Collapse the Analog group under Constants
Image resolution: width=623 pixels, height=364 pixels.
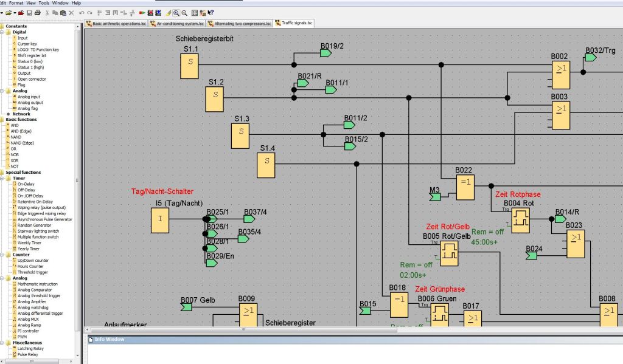click(x=2, y=91)
